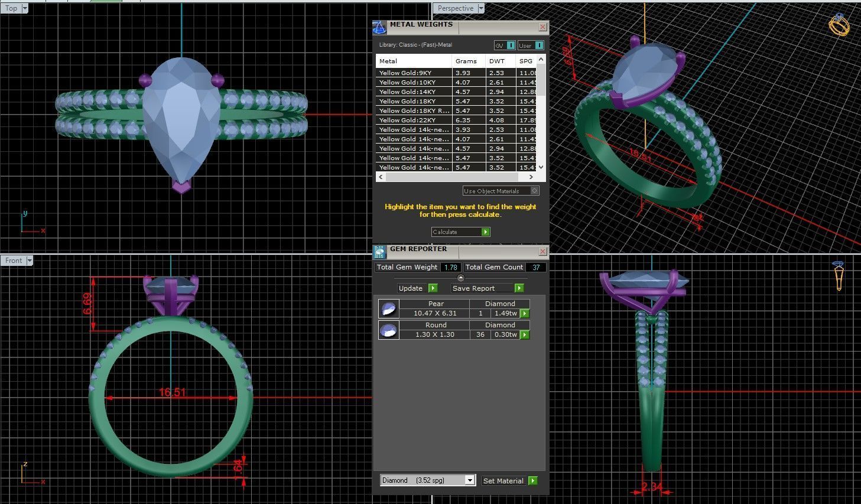861x504 pixels.
Task: Click the green arrow next to 0.30tw
Action: coord(524,335)
